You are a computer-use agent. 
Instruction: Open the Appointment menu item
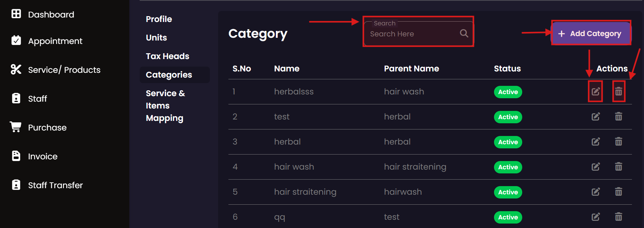tap(55, 41)
